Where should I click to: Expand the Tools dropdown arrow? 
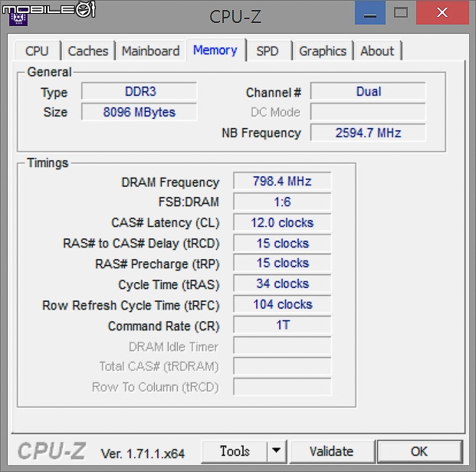(x=277, y=451)
